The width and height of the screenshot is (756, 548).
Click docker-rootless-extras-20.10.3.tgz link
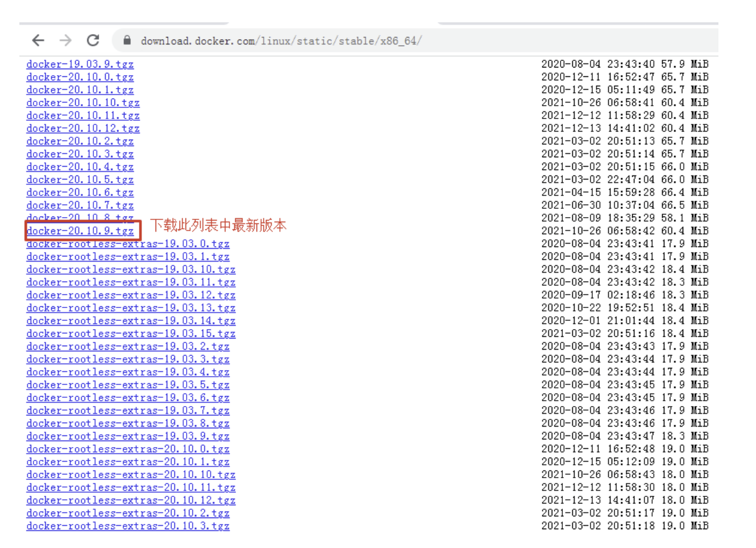point(128,526)
